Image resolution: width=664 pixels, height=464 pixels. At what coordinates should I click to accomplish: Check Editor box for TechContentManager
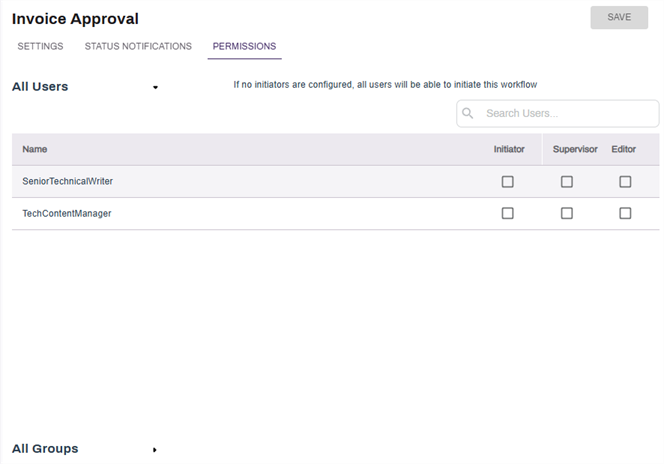point(625,213)
